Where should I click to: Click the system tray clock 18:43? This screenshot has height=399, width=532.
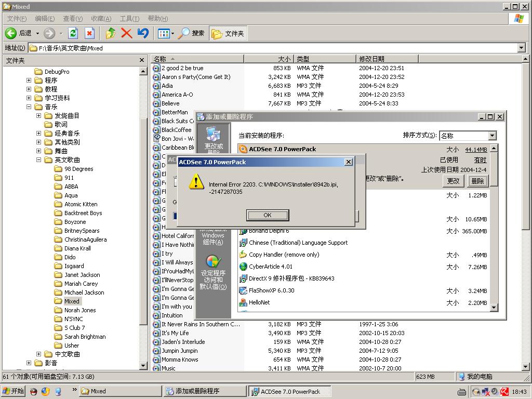point(519,392)
